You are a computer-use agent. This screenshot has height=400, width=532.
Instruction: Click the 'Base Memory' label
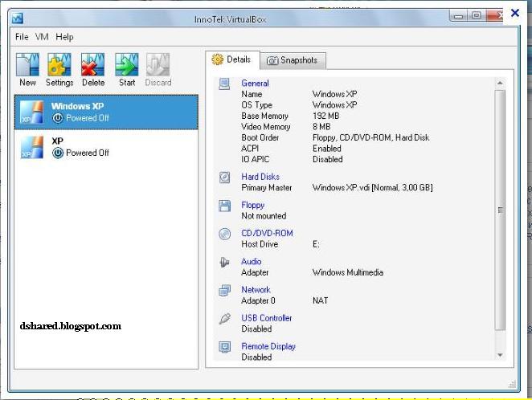[265, 116]
